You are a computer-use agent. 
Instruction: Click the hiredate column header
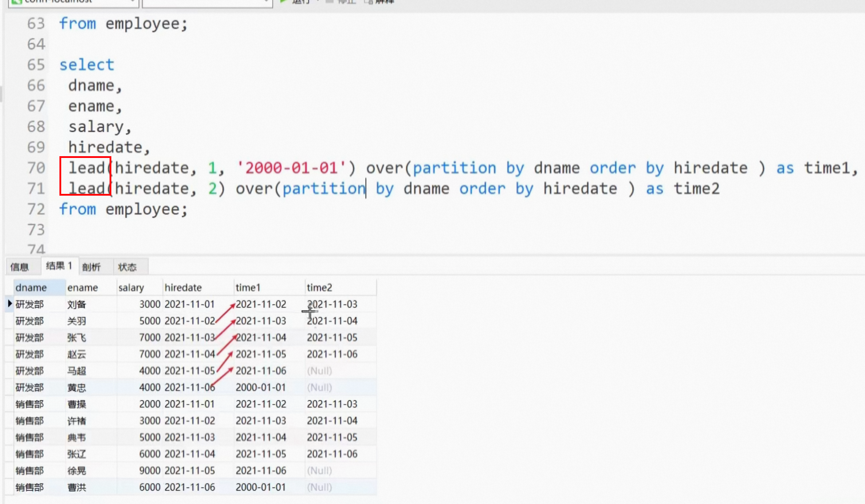click(x=198, y=287)
